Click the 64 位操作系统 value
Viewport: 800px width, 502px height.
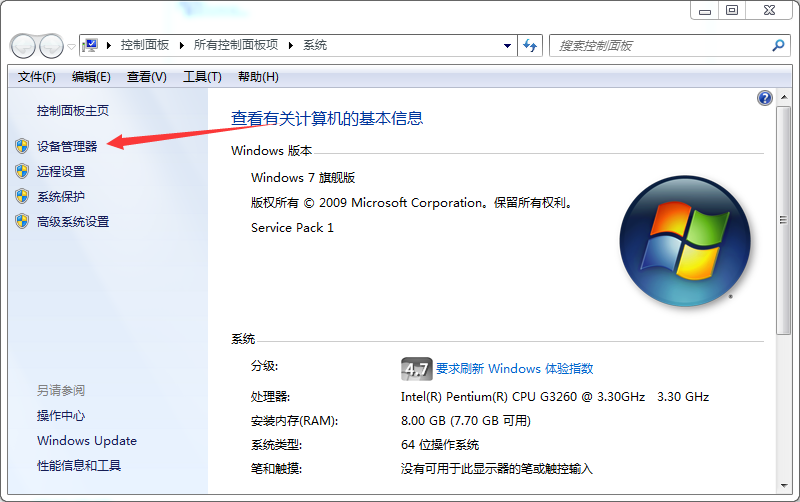tap(440, 445)
